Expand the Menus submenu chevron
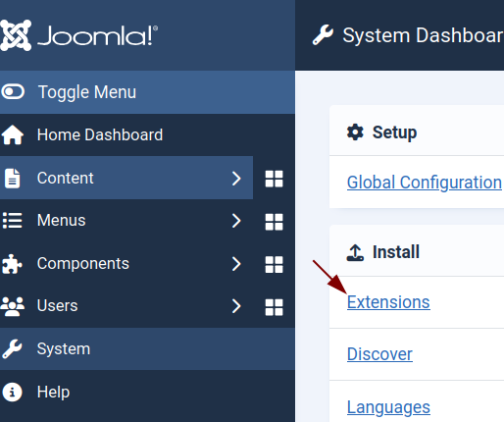The width and height of the screenshot is (504, 422). [236, 221]
